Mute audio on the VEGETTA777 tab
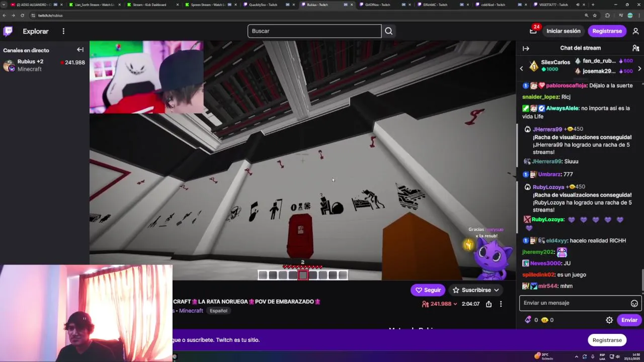644x362 pixels. coord(578,5)
